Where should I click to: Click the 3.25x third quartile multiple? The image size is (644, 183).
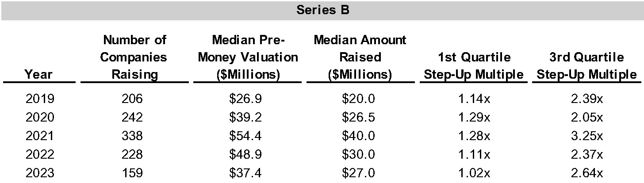tap(586, 136)
